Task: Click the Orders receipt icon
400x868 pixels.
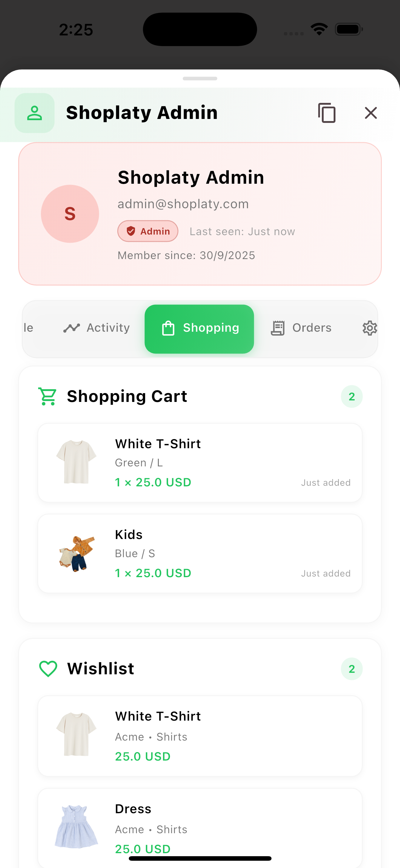Action: [278, 328]
